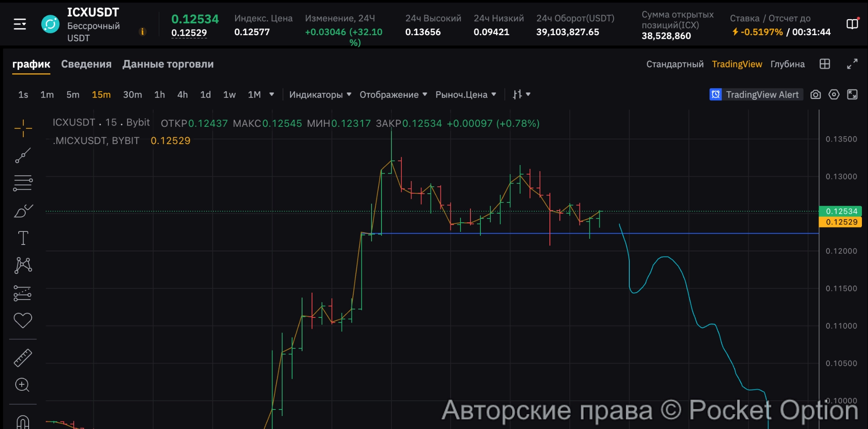Click the TradingView Alert button
Viewport: 868px width, 429px height.
(756, 95)
